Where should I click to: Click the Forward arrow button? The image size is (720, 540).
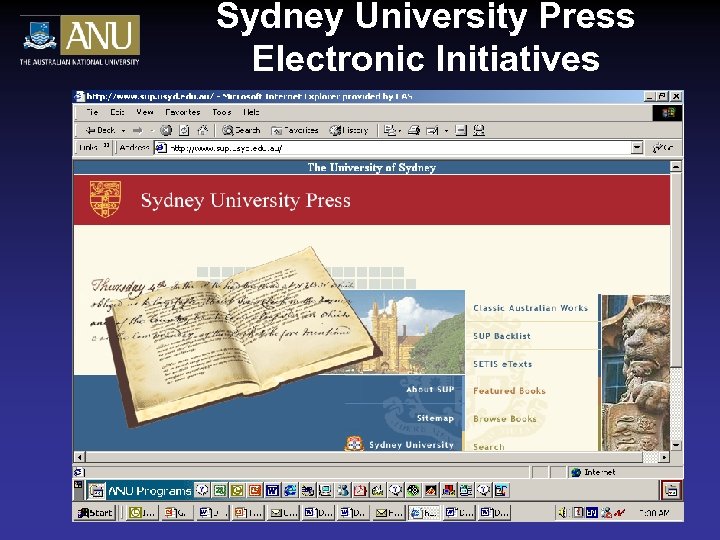pyautogui.click(x=137, y=131)
